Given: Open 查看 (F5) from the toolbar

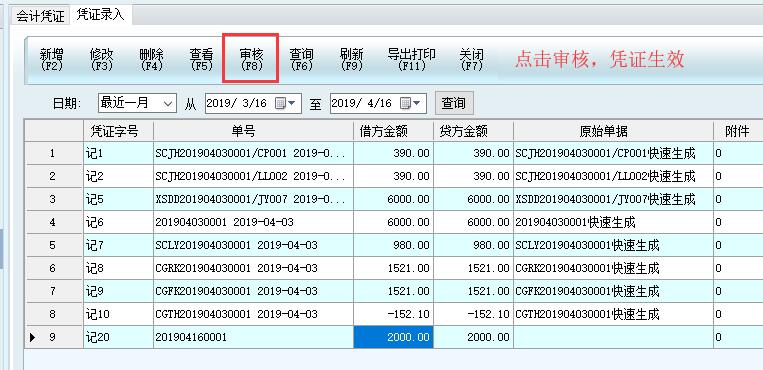Looking at the screenshot, I should tap(201, 59).
